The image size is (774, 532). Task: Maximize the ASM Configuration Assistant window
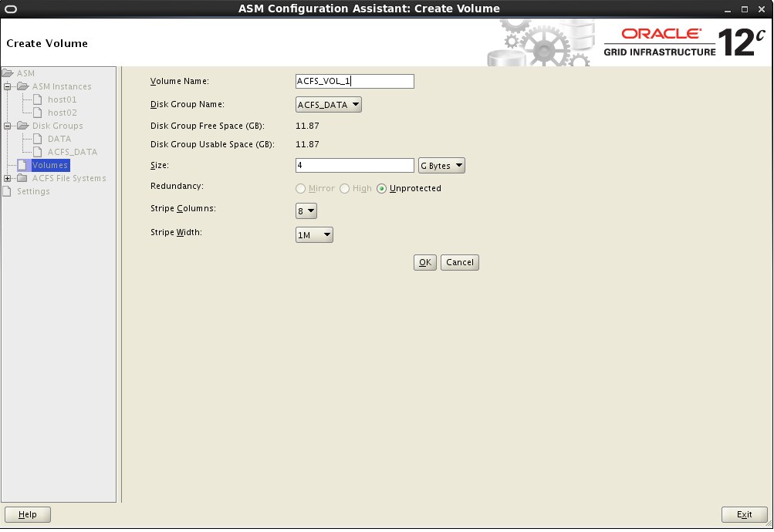coord(745,9)
